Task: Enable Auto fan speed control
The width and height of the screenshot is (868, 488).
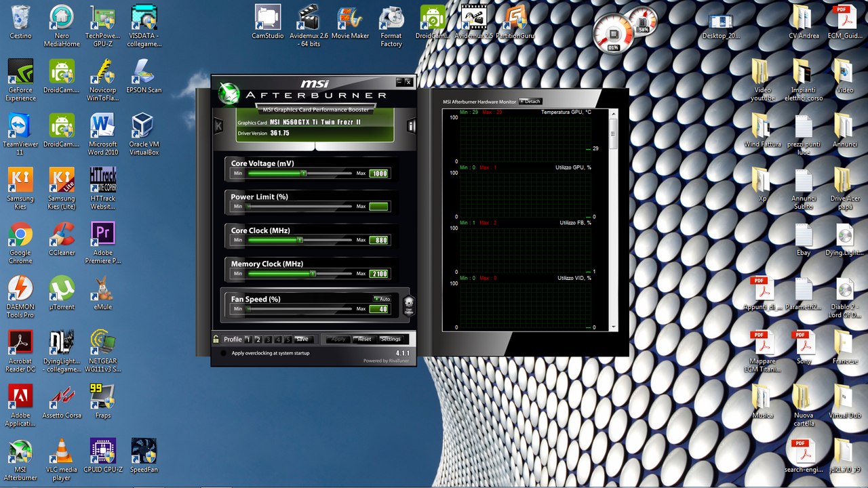Action: (382, 299)
